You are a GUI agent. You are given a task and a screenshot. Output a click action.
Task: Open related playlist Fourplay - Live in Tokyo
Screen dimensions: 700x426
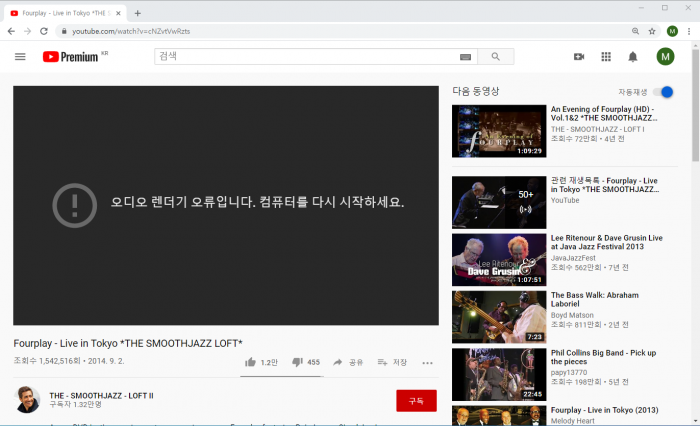(x=604, y=185)
